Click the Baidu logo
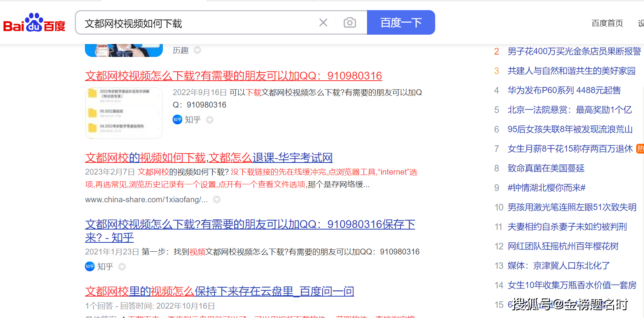 pos(34,23)
